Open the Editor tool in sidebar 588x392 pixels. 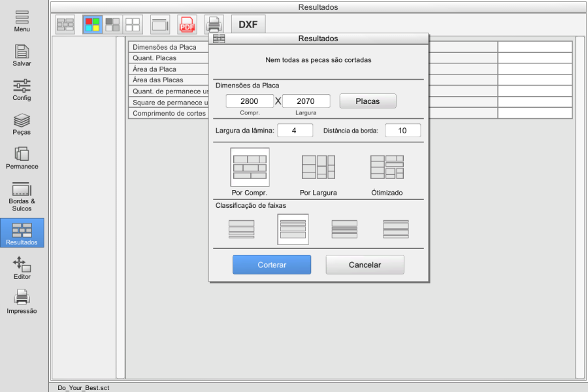(x=22, y=269)
